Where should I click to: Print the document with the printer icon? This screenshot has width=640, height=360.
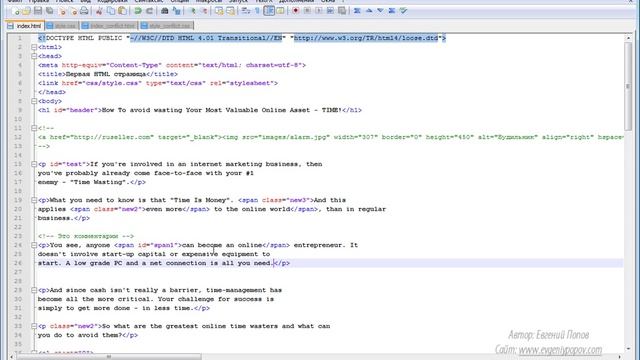(x=84, y=11)
